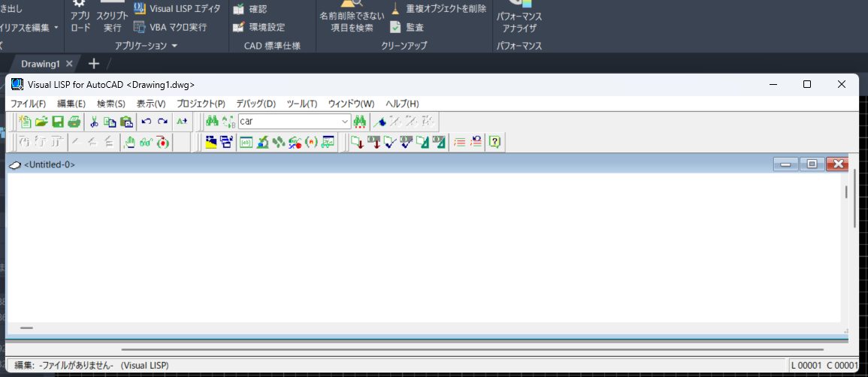Activate AutoCAD using the yellow and blue window icon

(211, 142)
